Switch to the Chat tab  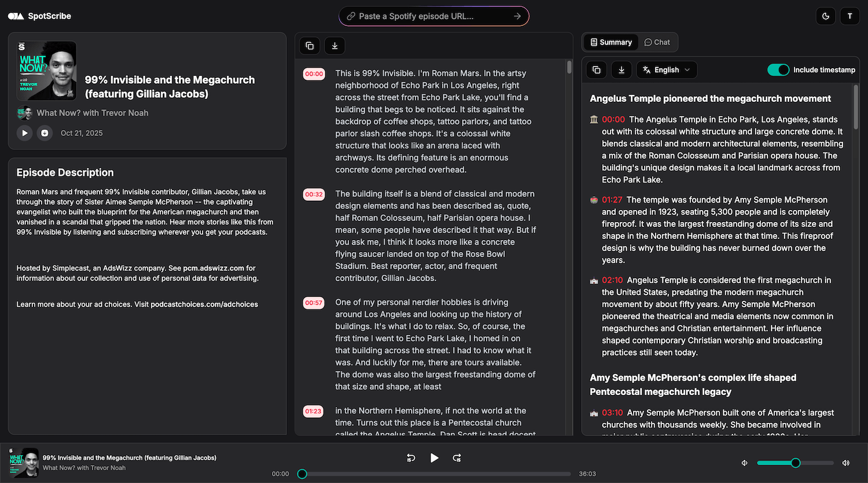pos(657,42)
